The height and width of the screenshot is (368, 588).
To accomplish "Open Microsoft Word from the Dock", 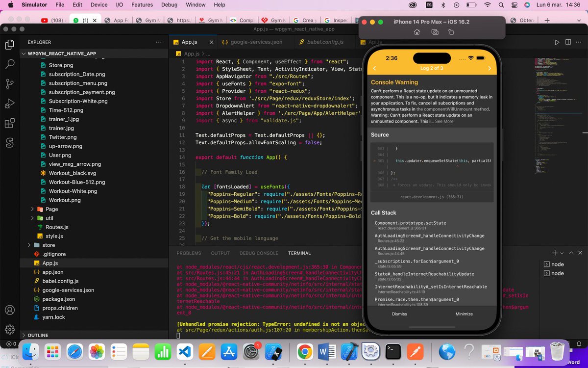I will [x=326, y=351].
